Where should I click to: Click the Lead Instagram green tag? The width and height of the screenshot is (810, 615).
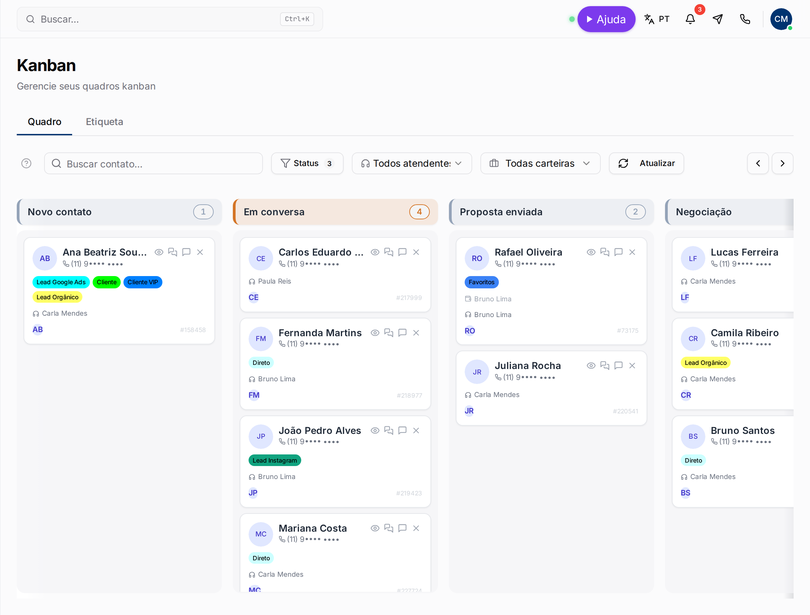point(275,460)
